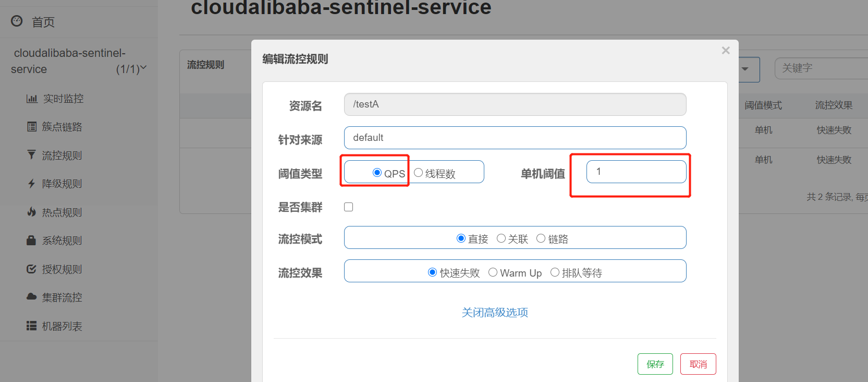Viewport: 868px width, 382px height.
Task: Click the degrade rule lightning icon
Action: click(x=32, y=184)
